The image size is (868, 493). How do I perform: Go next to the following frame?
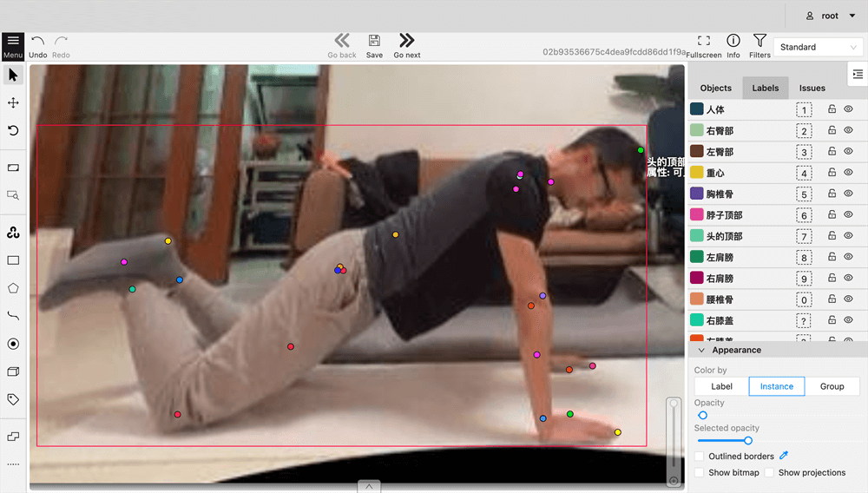407,46
